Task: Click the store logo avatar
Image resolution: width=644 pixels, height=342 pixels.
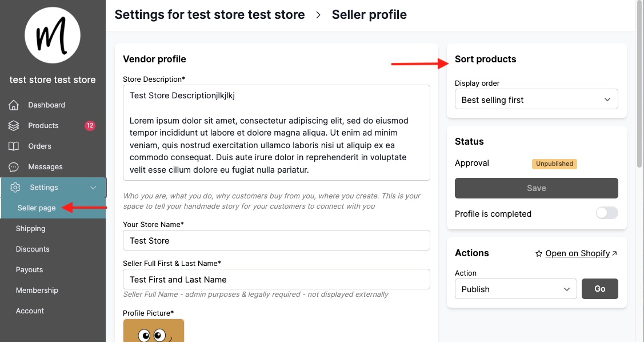Action: click(53, 35)
